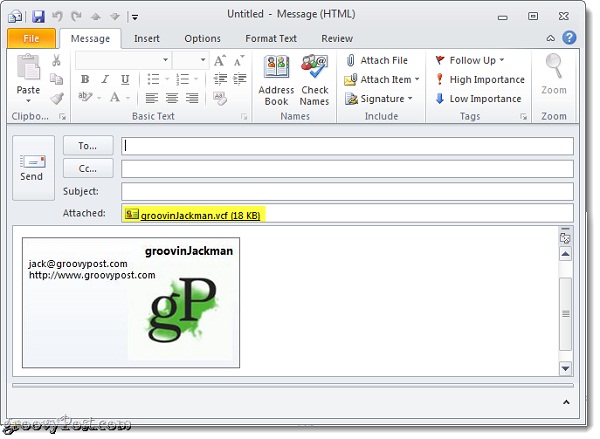This screenshot has width=600, height=439.
Task: Open the Address Book
Action: [x=276, y=80]
